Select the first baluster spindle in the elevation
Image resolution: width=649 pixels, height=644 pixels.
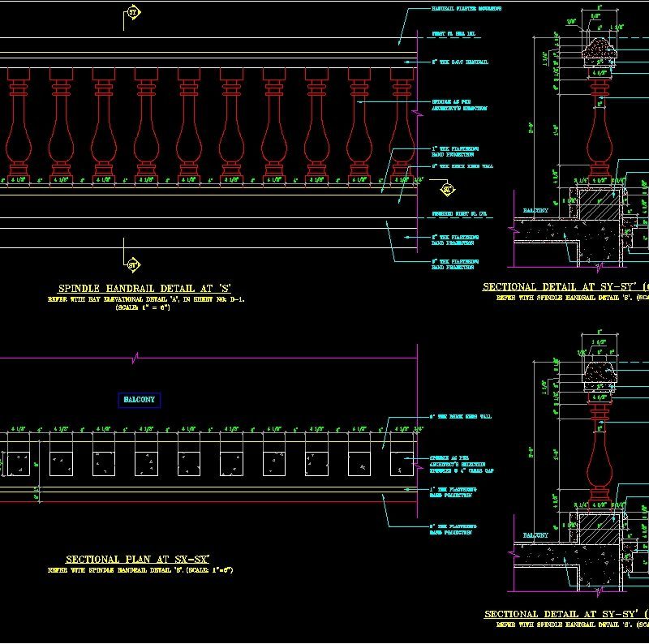click(16, 126)
